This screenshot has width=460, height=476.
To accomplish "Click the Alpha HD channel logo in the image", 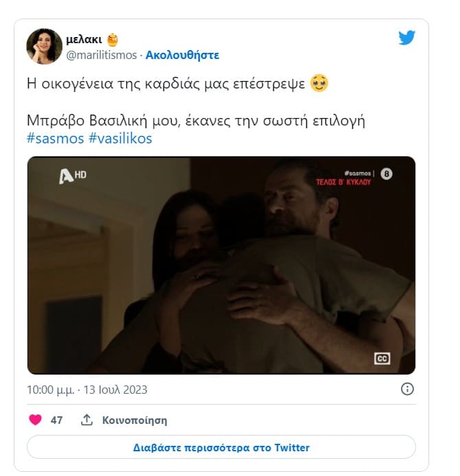I will point(73,176).
